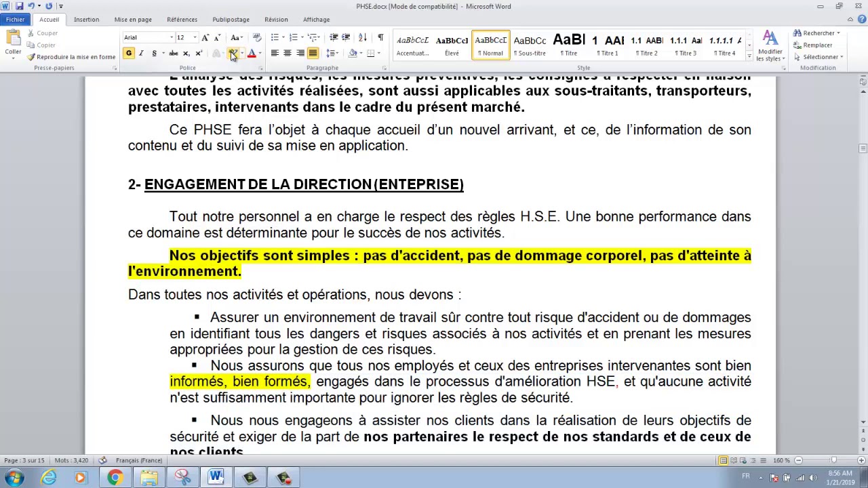Open font color dropdown arrow
Image resolution: width=868 pixels, height=488 pixels.
259,54
